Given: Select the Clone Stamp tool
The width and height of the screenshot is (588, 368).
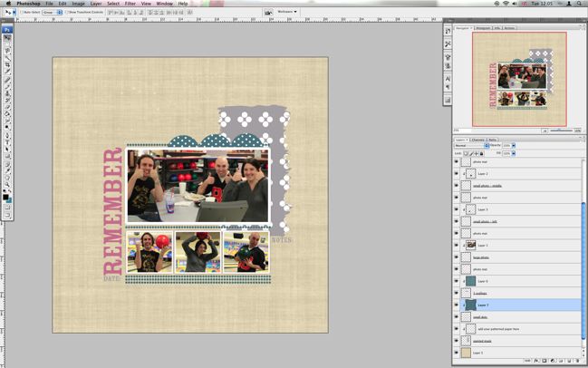Looking at the screenshot, I should [x=7, y=93].
